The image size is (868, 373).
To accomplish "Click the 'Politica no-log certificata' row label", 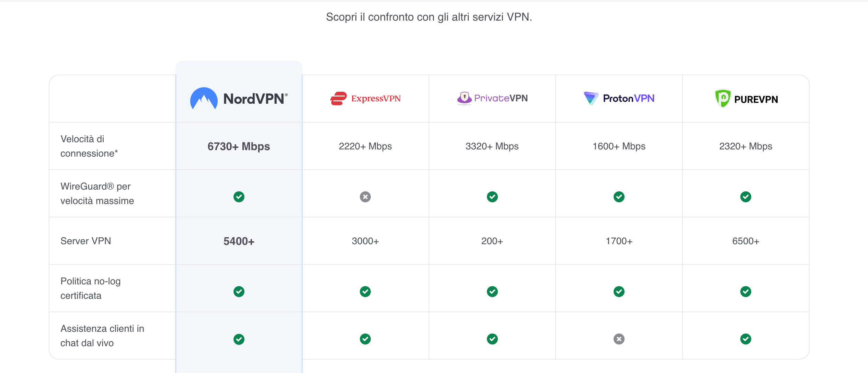I will pyautogui.click(x=91, y=288).
